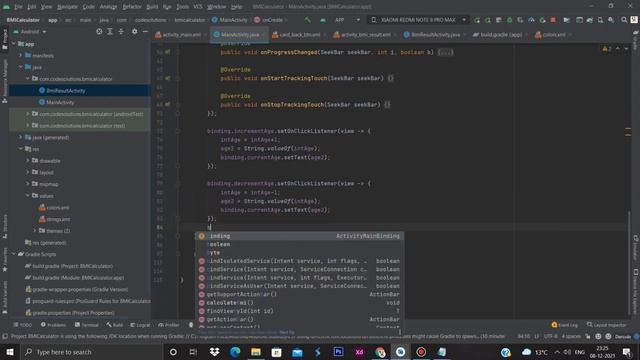
Task: Toggle the Logcat tool window
Action: [140, 325]
